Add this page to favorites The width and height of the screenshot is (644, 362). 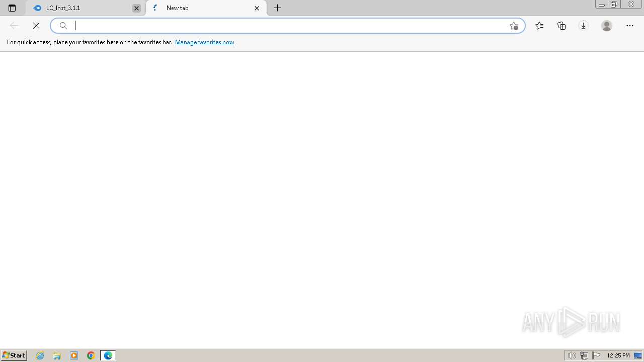point(514,26)
